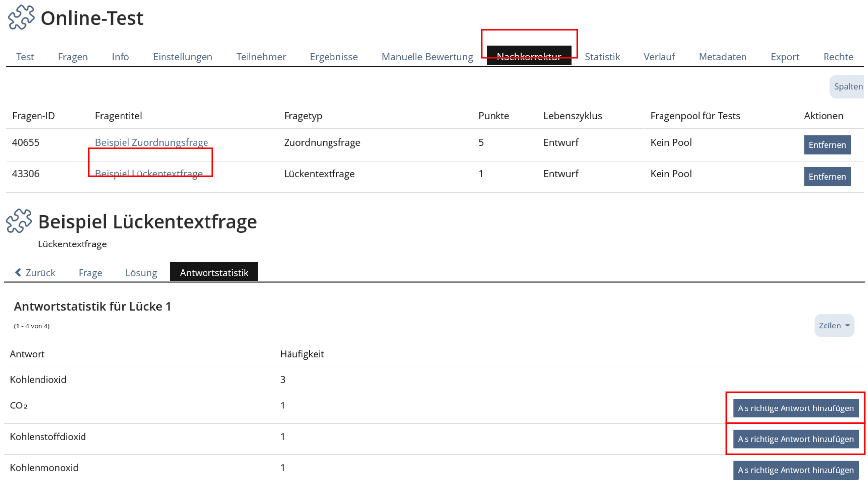Screen dimensions: 868x489
Task: Switch to the Lösung tab
Action: tap(141, 272)
